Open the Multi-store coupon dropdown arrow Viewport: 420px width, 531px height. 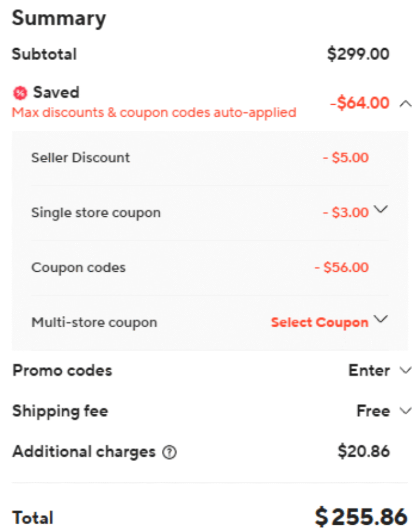pos(381,319)
